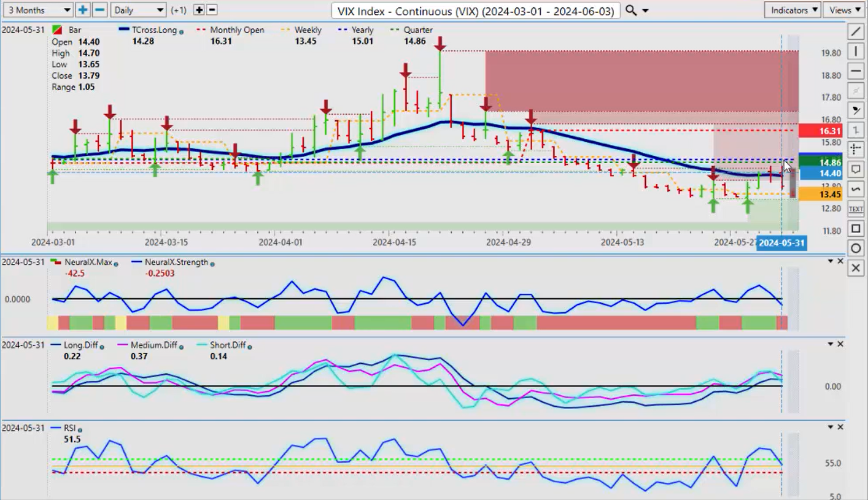The width and height of the screenshot is (868, 500).
Task: Select the vertical line drawing tool
Action: (856, 51)
